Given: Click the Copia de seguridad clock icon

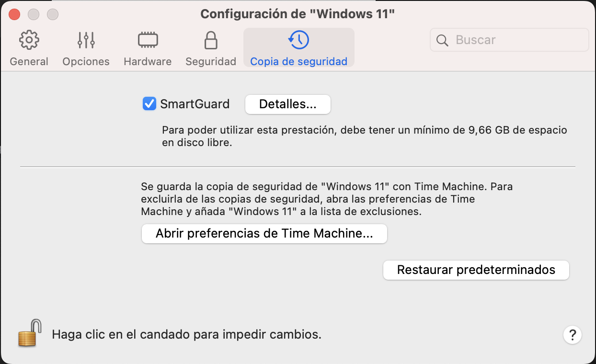Looking at the screenshot, I should click(298, 40).
